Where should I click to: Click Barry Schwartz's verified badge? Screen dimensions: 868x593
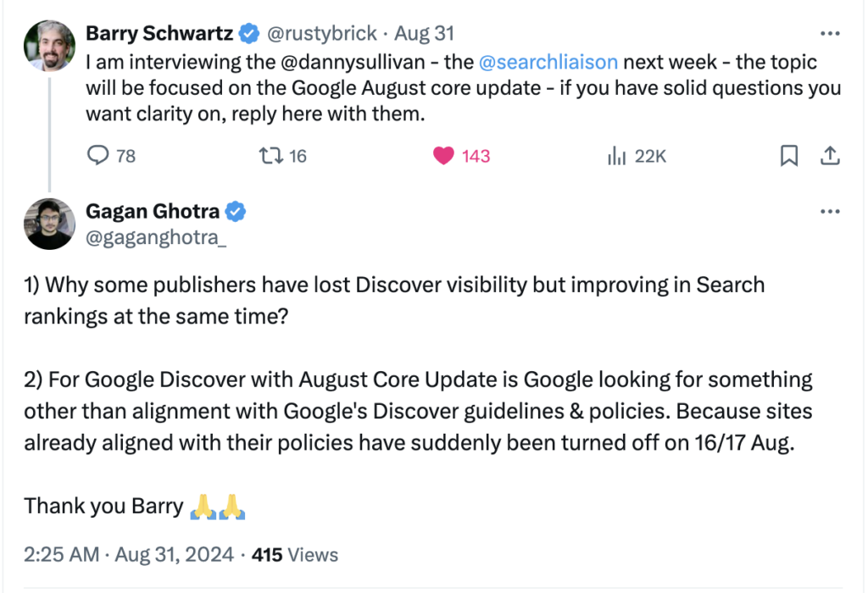(x=248, y=35)
